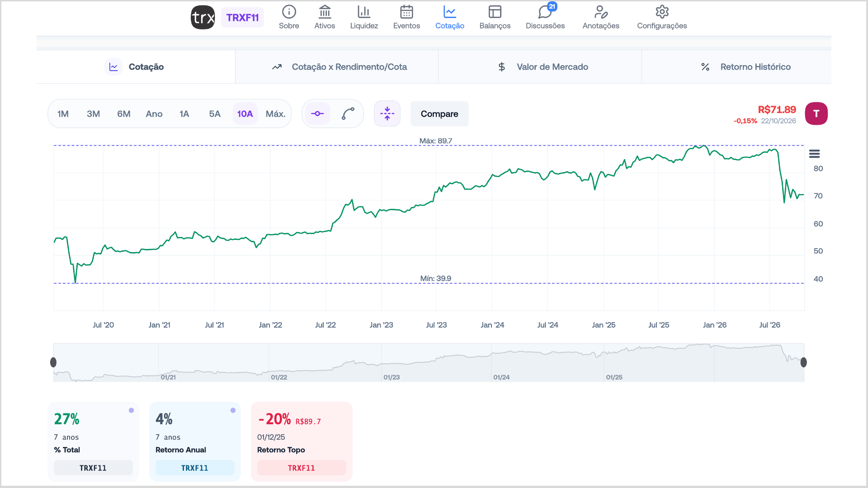Click the purple dot on 4% card
868x488 pixels.
tap(233, 410)
